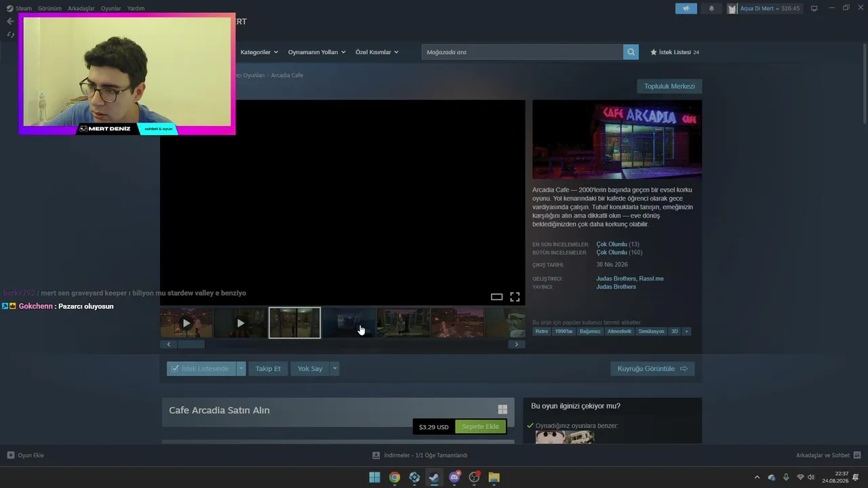This screenshot has height=488, width=868.
Task: Click the Arcadia Cafe breadcrumb
Action: coord(287,75)
